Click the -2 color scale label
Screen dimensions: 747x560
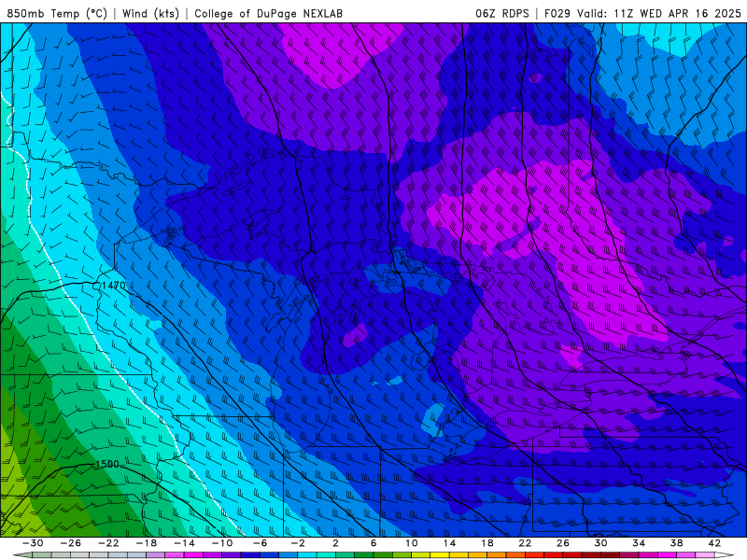tap(298, 543)
